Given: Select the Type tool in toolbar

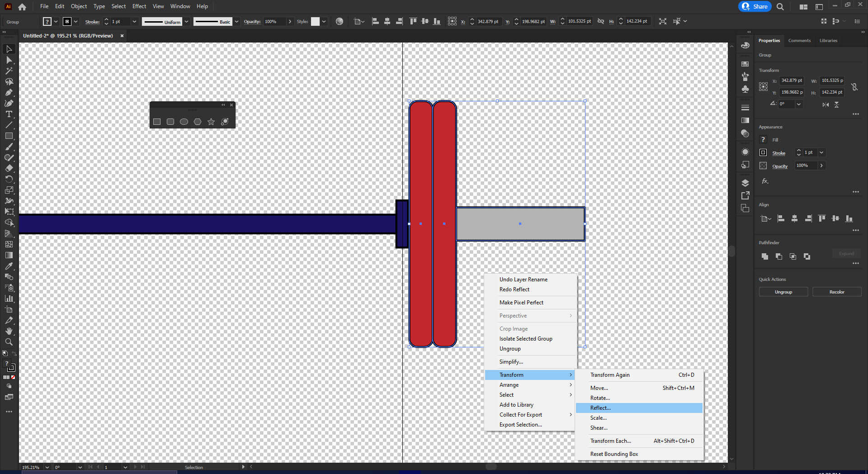Looking at the screenshot, I should [x=9, y=114].
